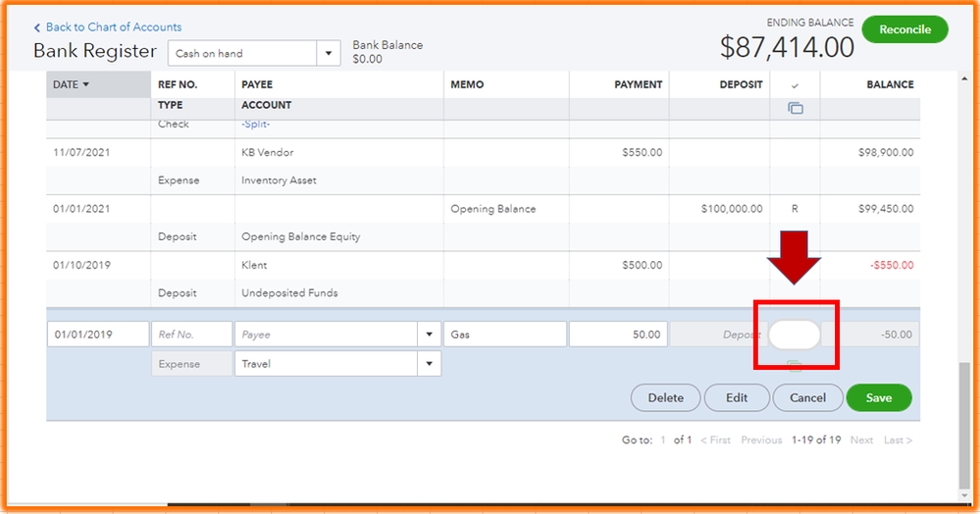Click the Payee input field
Image resolution: width=980 pixels, height=514 pixels.
point(327,334)
